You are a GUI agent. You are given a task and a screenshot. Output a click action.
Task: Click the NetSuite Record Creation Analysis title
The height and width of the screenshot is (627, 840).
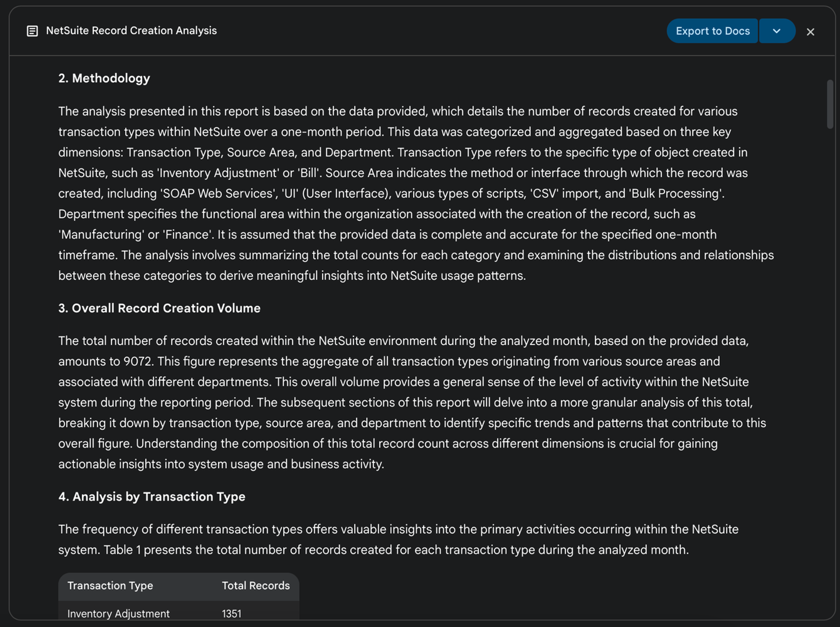tap(131, 31)
